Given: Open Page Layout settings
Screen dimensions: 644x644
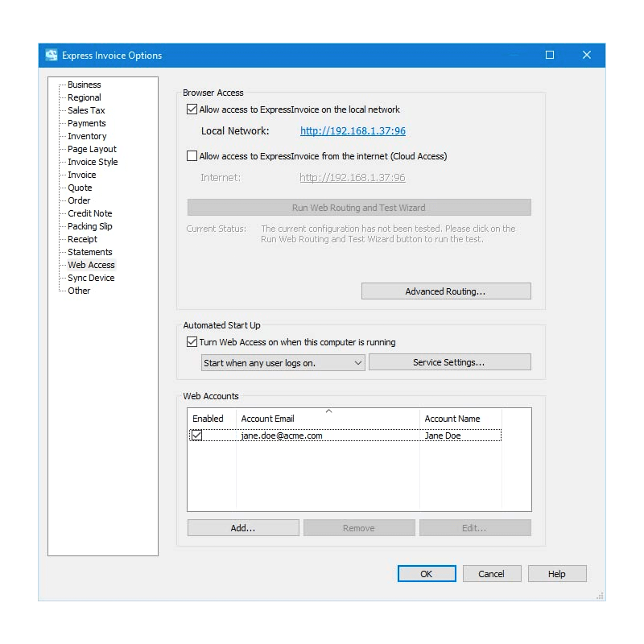Looking at the screenshot, I should click(92, 149).
